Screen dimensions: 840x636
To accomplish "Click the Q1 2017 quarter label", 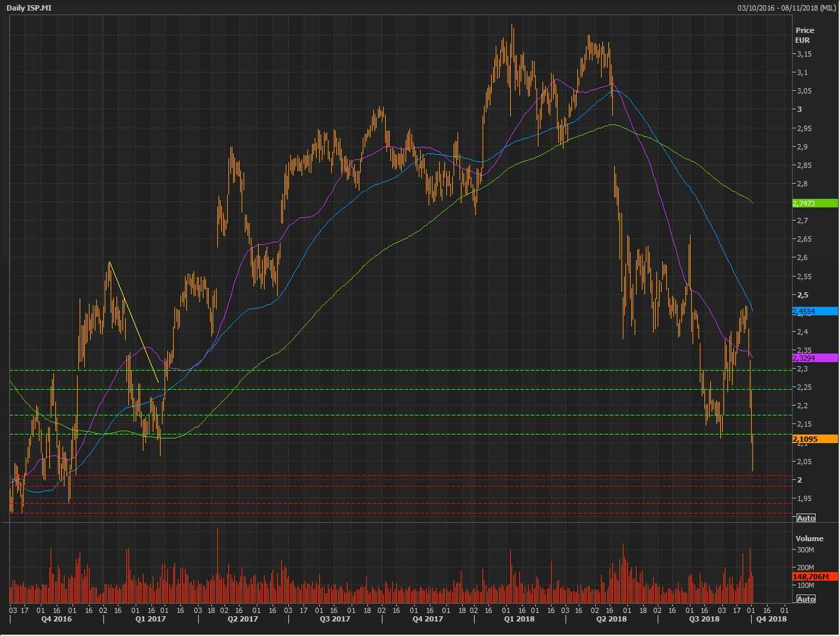I will click(x=150, y=619).
